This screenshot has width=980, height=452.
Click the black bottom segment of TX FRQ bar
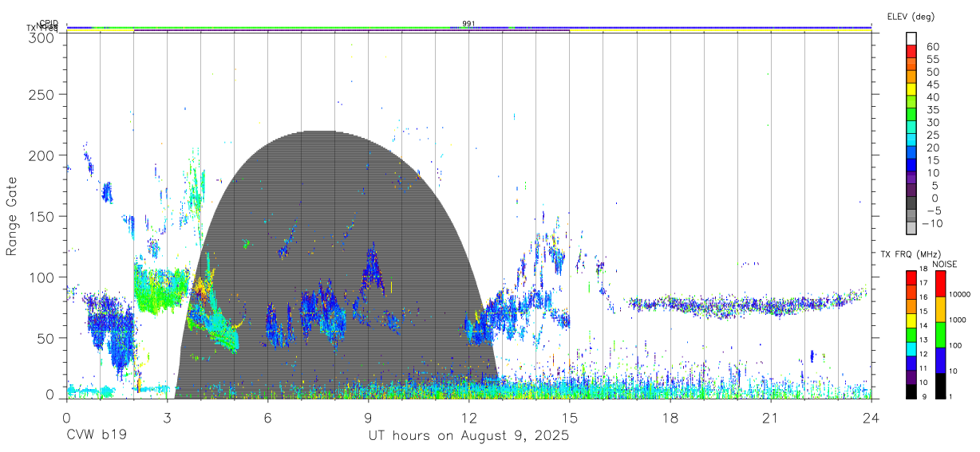click(911, 391)
